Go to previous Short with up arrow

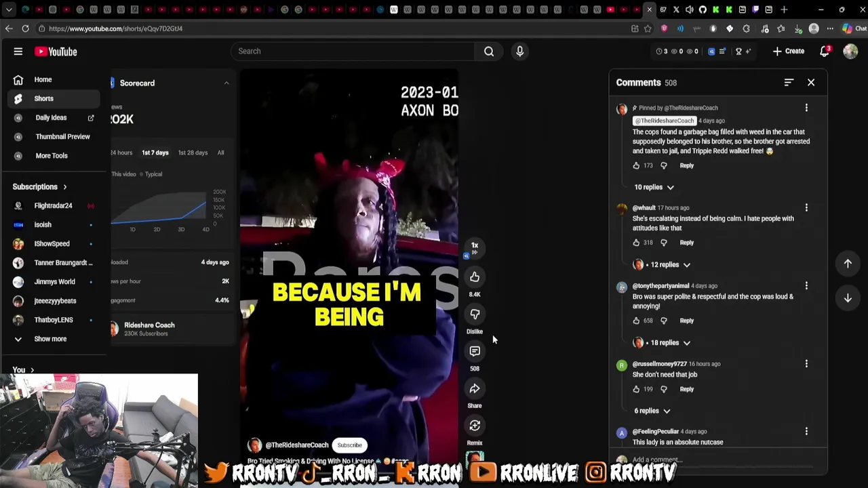[x=848, y=264]
